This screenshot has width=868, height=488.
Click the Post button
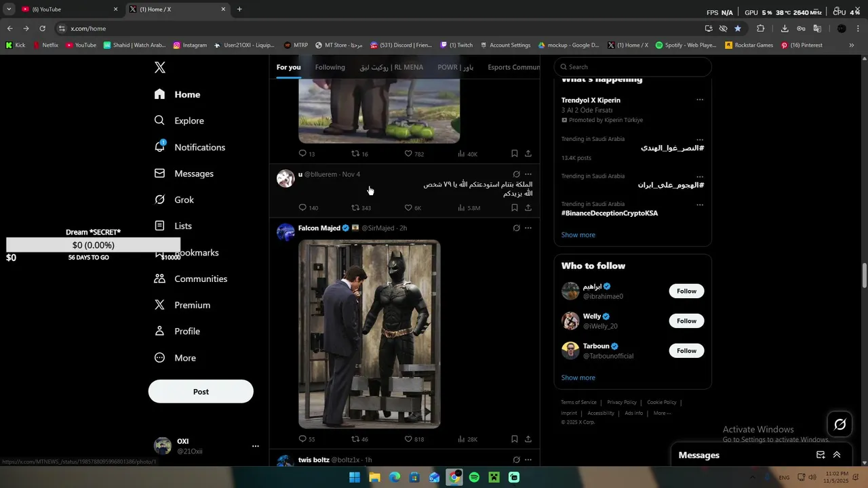click(x=201, y=392)
